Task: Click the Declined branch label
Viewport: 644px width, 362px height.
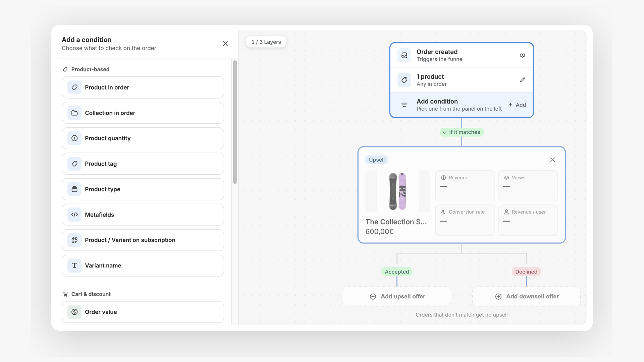Action: [x=526, y=272]
